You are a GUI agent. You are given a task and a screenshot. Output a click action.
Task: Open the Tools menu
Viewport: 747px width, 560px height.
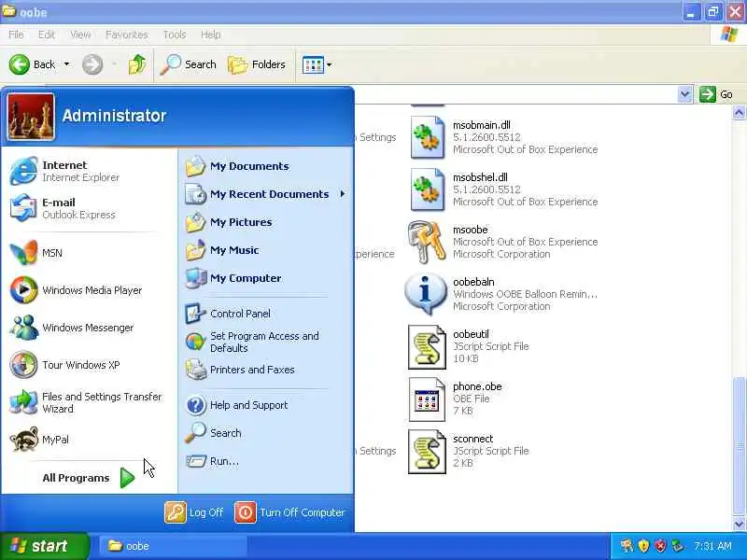coord(175,35)
